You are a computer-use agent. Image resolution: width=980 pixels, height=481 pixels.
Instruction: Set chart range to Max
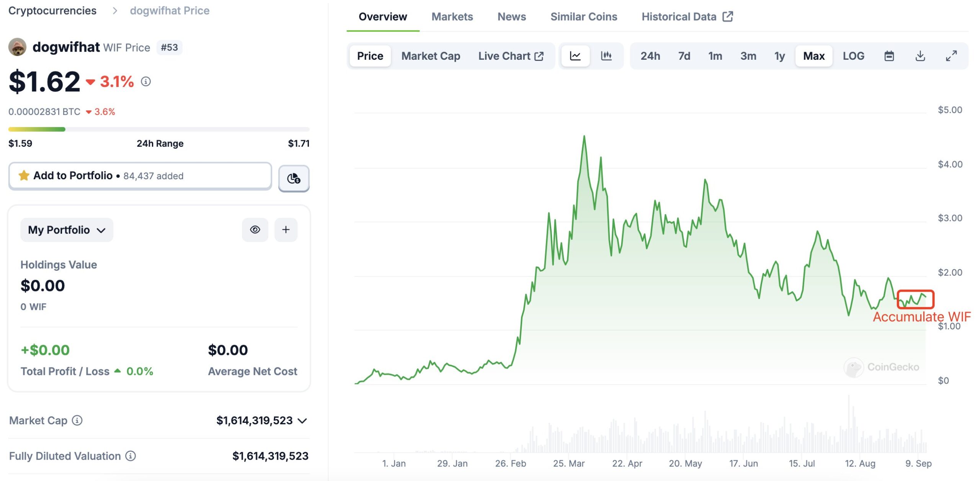pos(814,56)
